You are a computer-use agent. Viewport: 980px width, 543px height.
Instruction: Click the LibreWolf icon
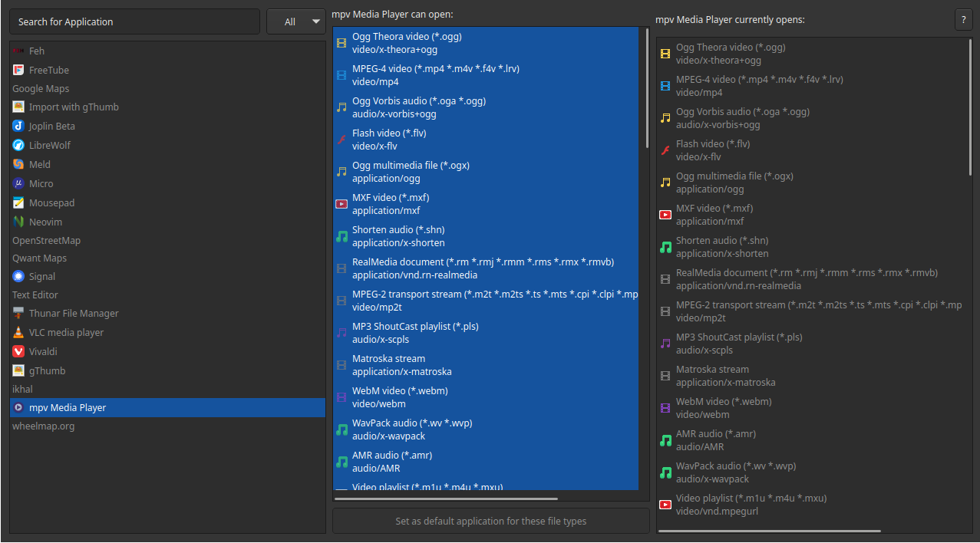pos(18,145)
